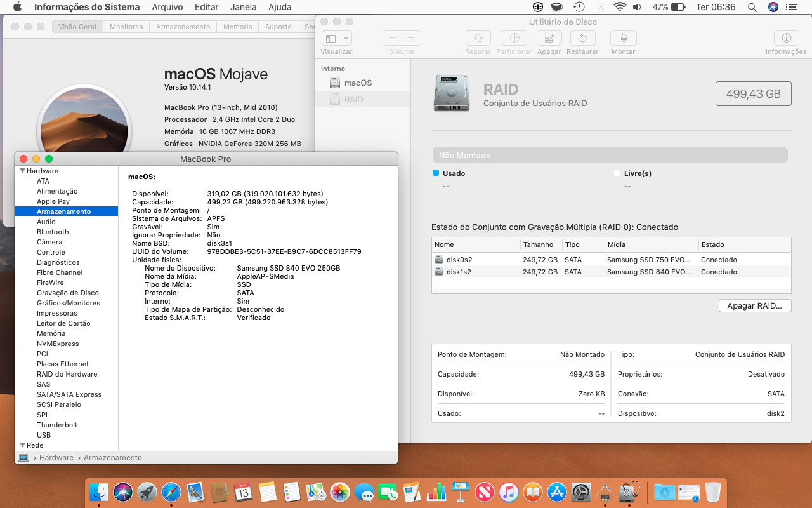
Task: Switch to the Monitores tab
Action: tap(126, 27)
